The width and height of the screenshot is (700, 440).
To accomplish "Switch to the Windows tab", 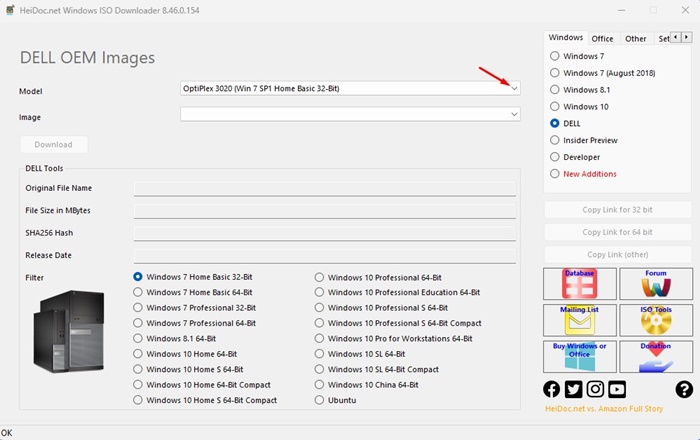I will pos(566,37).
